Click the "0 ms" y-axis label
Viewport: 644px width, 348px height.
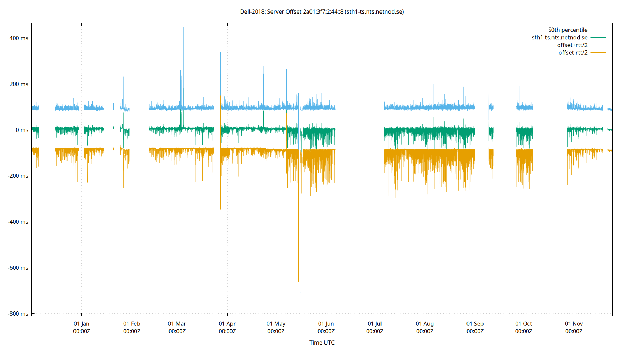click(22, 130)
